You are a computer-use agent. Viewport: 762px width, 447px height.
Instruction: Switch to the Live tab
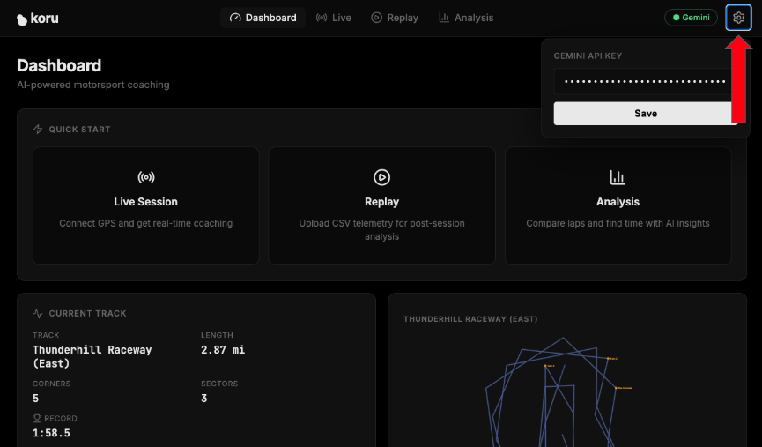point(333,18)
